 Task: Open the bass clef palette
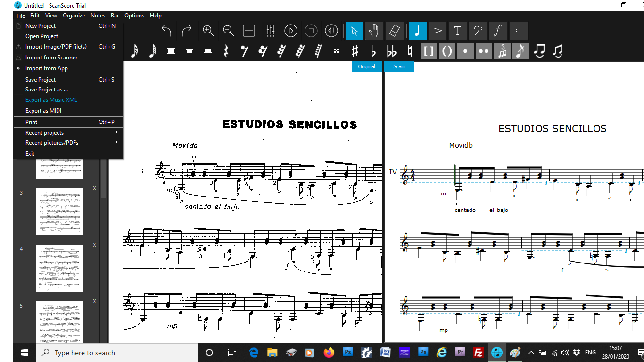click(x=478, y=31)
